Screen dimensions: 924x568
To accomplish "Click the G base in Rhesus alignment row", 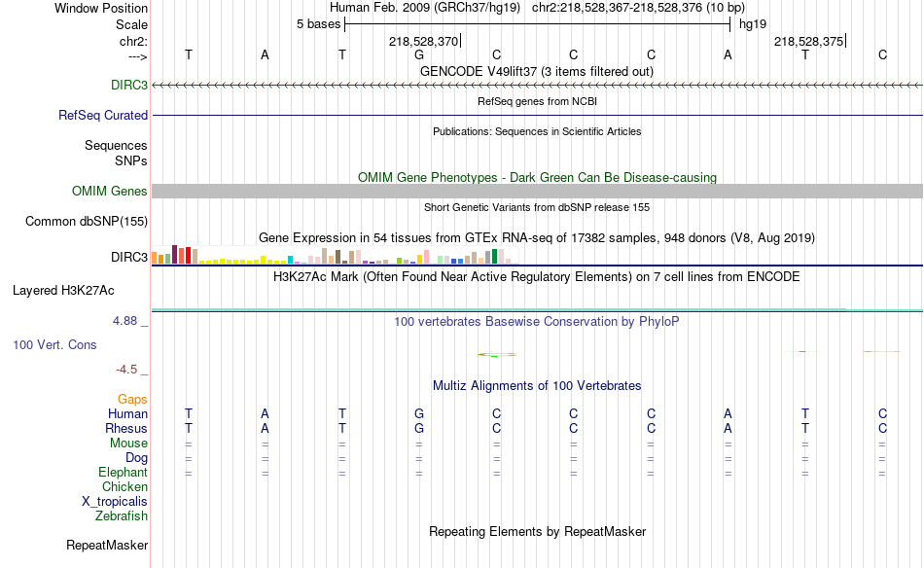I will [419, 428].
